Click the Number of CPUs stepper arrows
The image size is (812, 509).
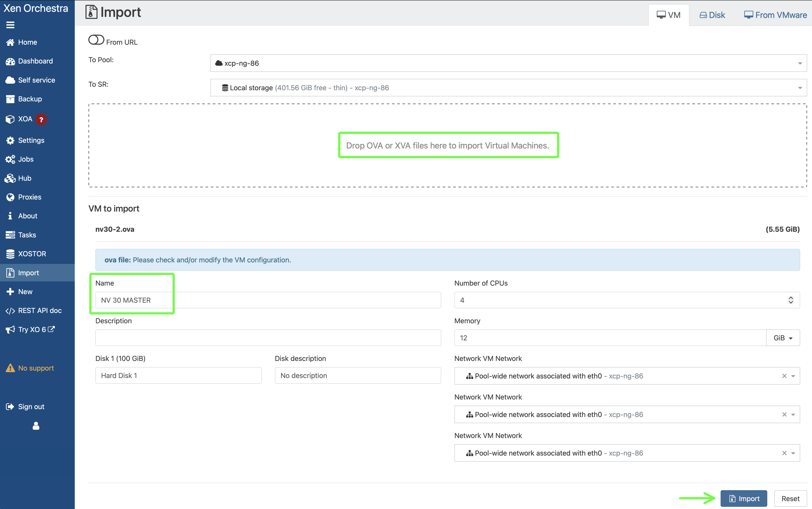point(791,300)
